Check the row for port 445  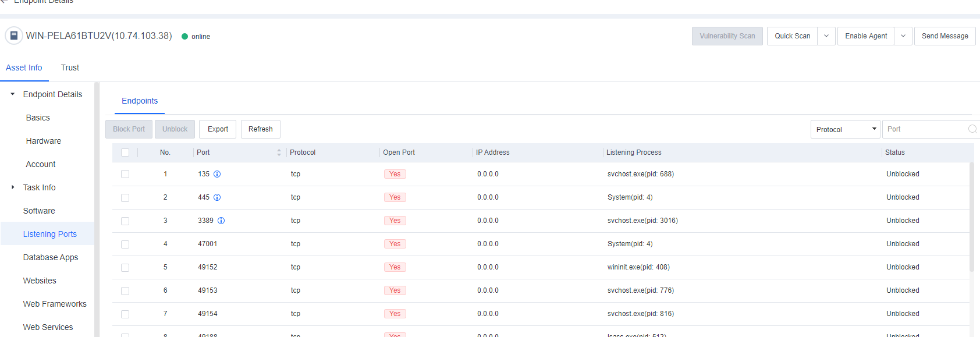(x=125, y=198)
